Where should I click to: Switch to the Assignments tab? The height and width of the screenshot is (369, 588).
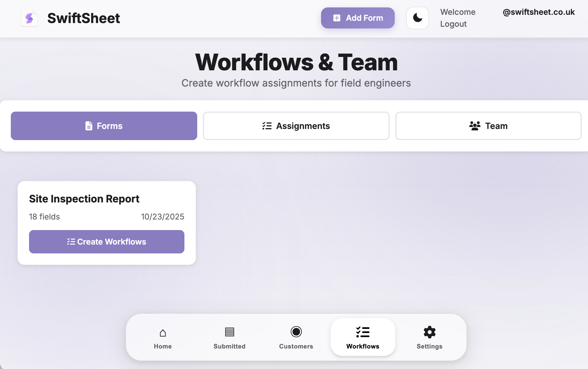tap(296, 126)
